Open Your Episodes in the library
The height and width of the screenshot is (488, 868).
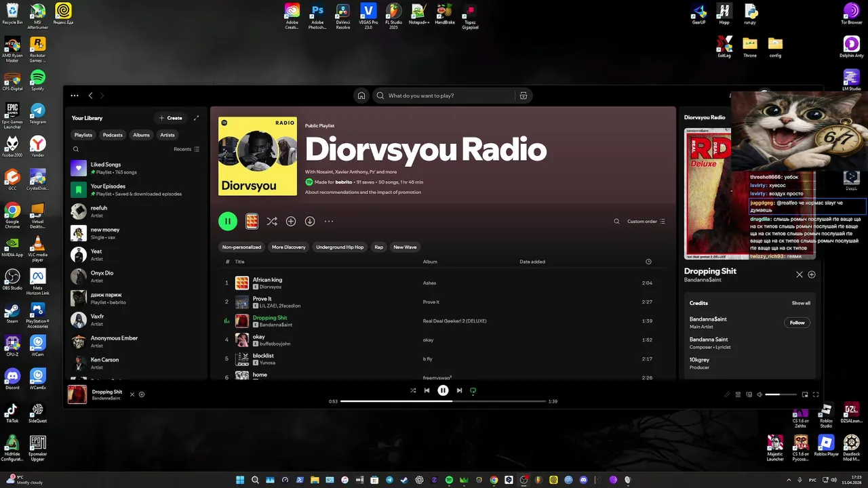pos(136,190)
